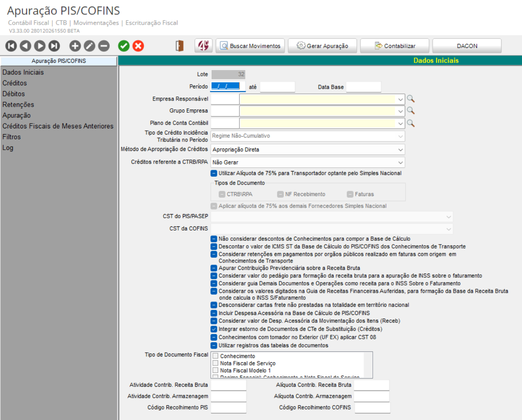Toggle Incluir Despesa Acessória checkbox
The image size is (522, 420).
(214, 313)
